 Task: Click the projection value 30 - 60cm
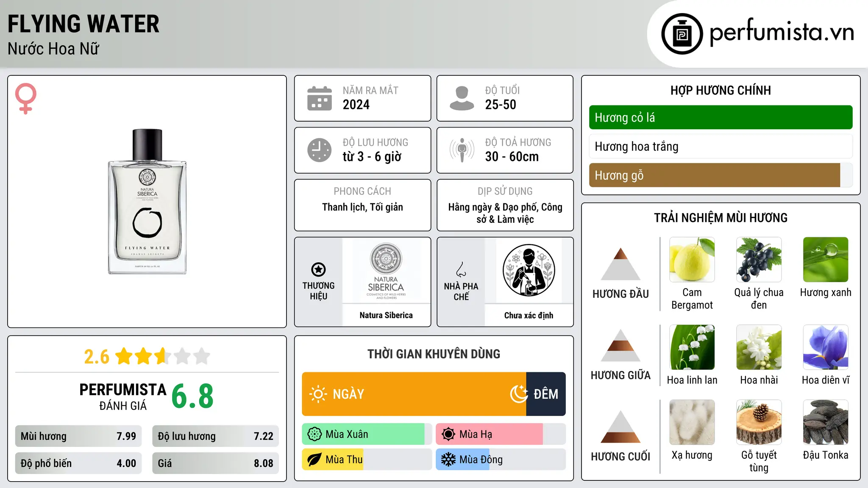pos(512,156)
